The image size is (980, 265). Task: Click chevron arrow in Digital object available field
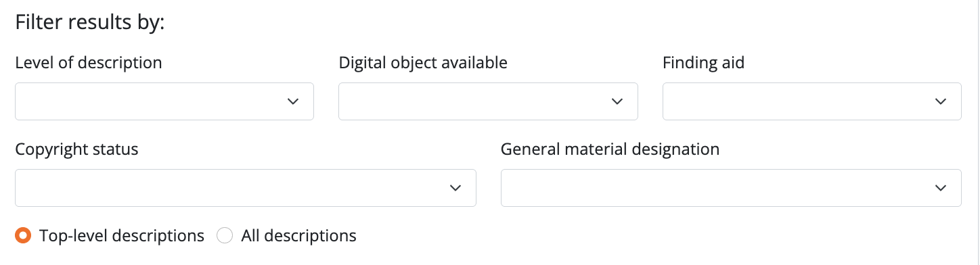(x=617, y=101)
